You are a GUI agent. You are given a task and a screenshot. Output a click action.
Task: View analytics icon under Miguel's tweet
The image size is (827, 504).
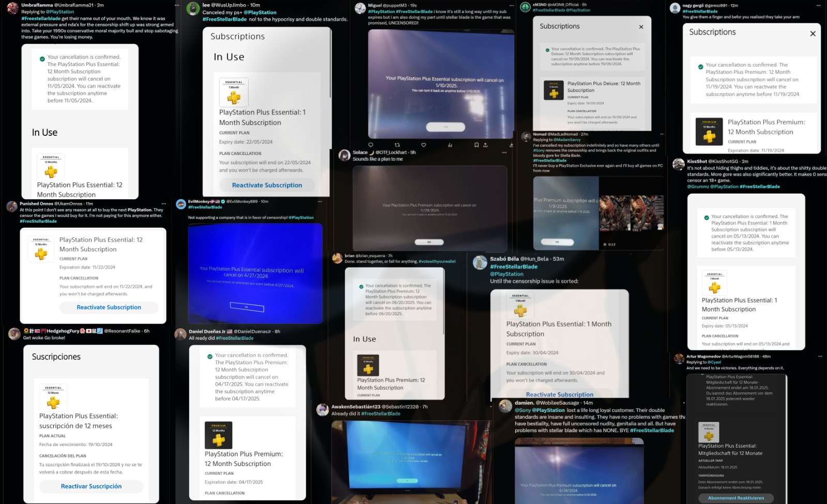(450, 145)
